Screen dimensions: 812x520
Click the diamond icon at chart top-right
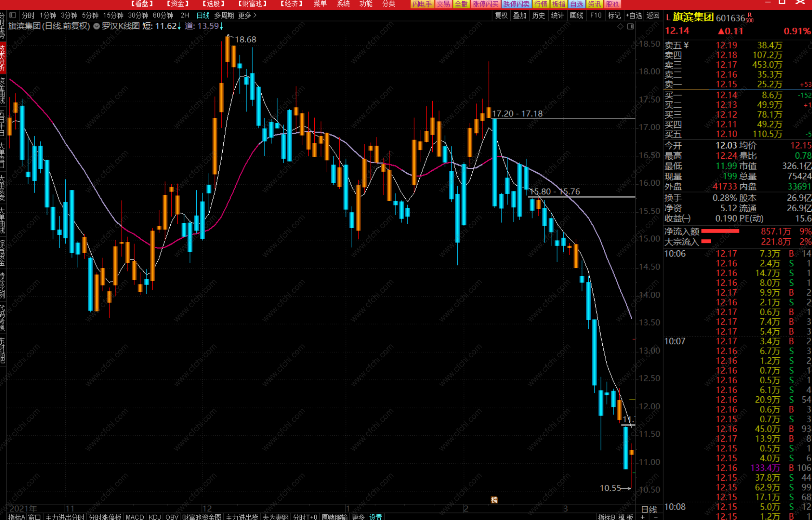(x=620, y=26)
